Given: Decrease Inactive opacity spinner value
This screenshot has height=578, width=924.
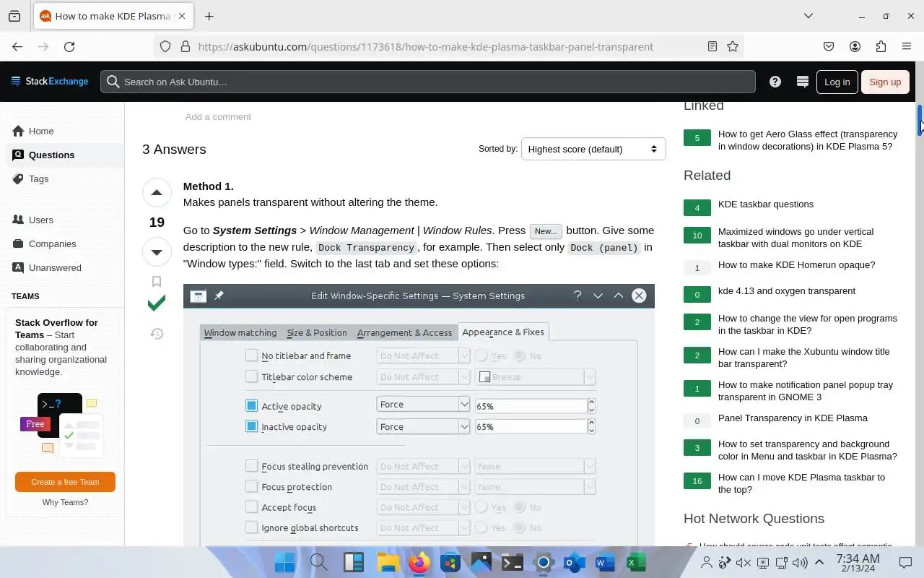Looking at the screenshot, I should coord(592,431).
